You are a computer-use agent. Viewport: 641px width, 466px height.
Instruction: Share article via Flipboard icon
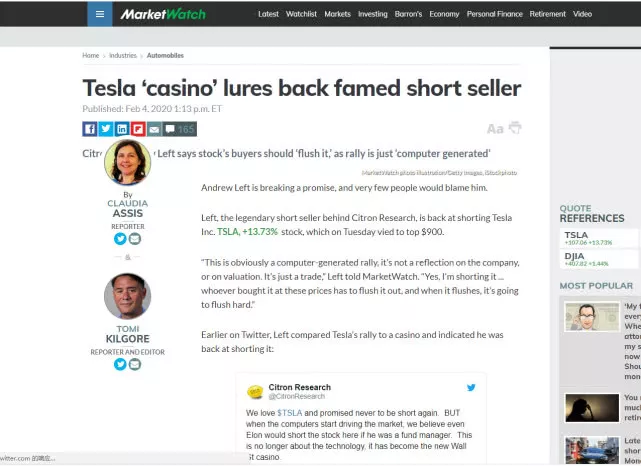tap(138, 129)
